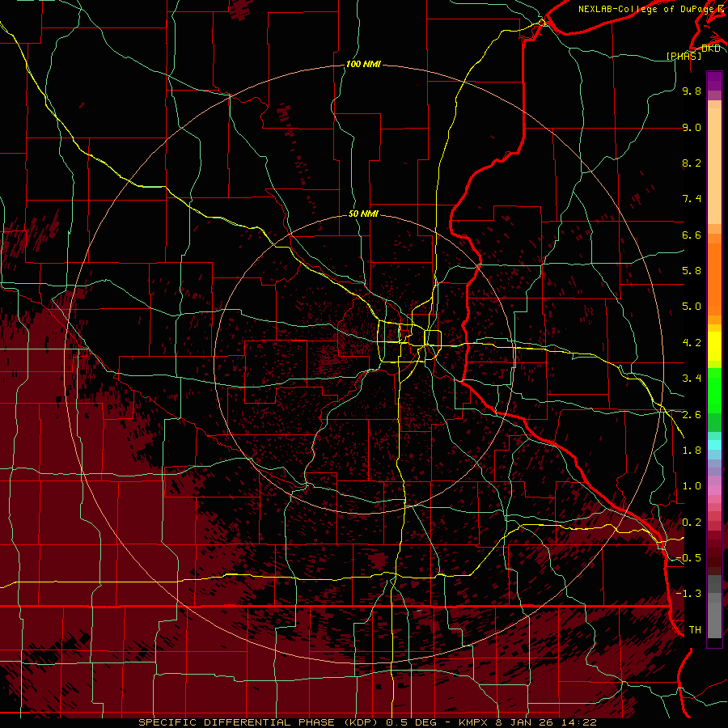Screen dimensions: 728x728
Task: Click the 0.2 value on the scale
Action: [692, 523]
